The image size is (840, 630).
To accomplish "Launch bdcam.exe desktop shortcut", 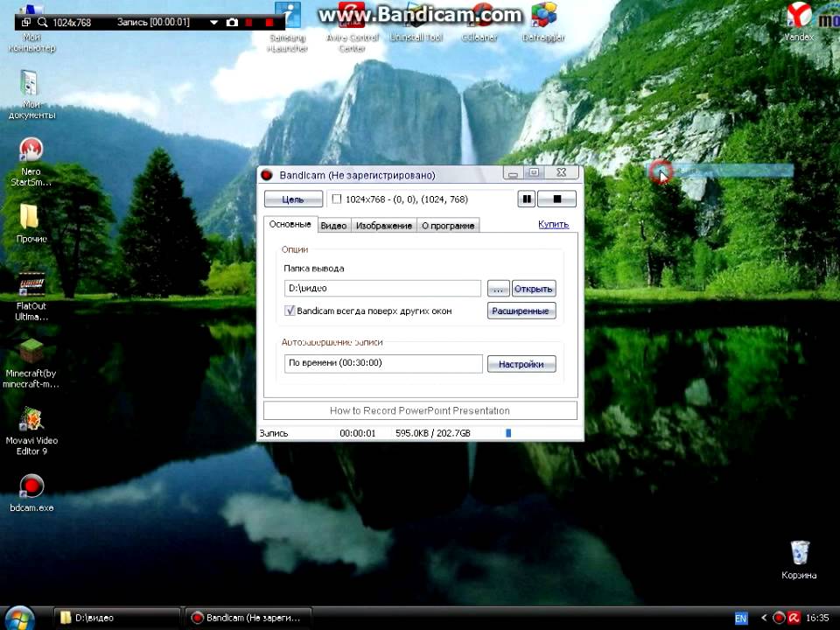I will (x=31, y=493).
